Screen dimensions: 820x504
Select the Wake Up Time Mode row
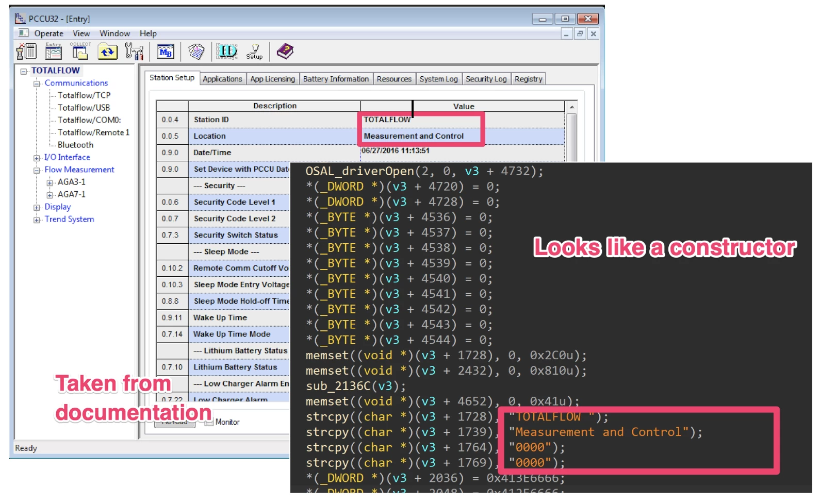coord(223,334)
